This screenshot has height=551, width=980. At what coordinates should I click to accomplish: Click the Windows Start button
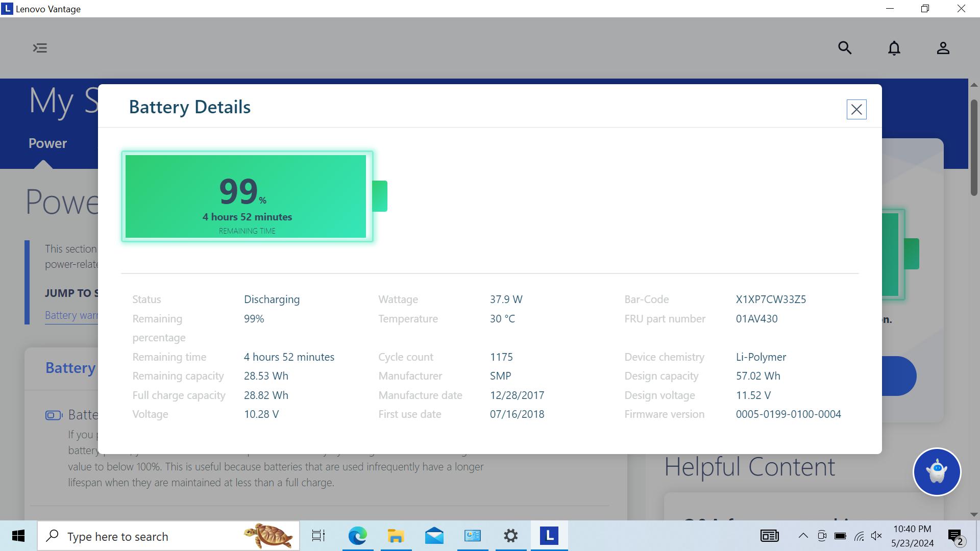(18, 536)
